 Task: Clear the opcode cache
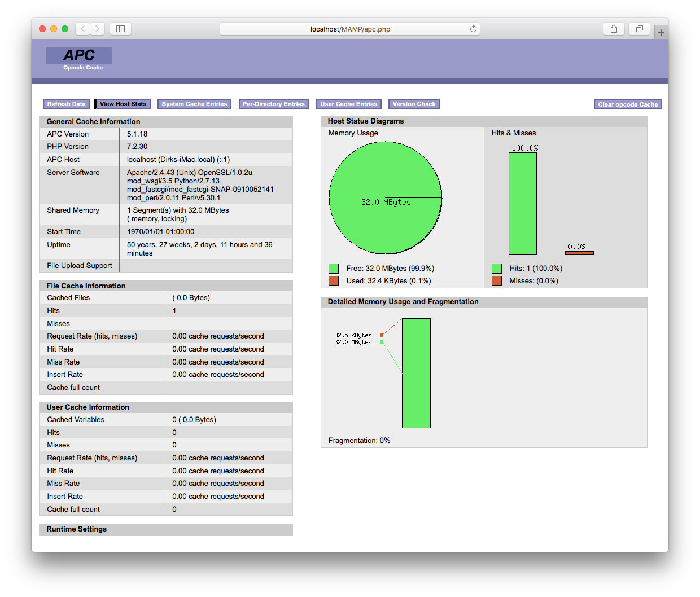628,104
